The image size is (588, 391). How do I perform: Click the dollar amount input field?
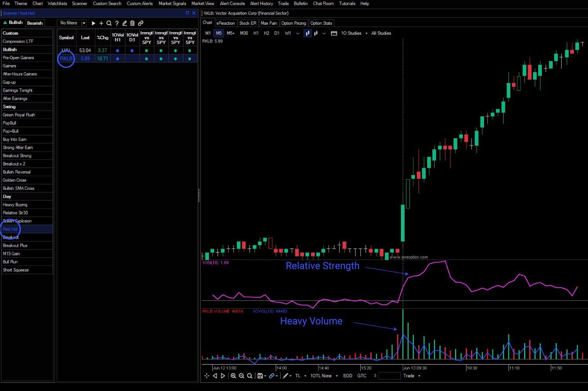pos(390,376)
